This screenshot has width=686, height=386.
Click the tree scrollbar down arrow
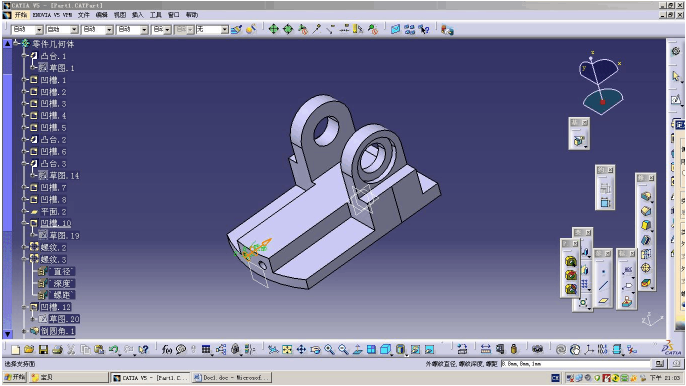tap(7, 334)
